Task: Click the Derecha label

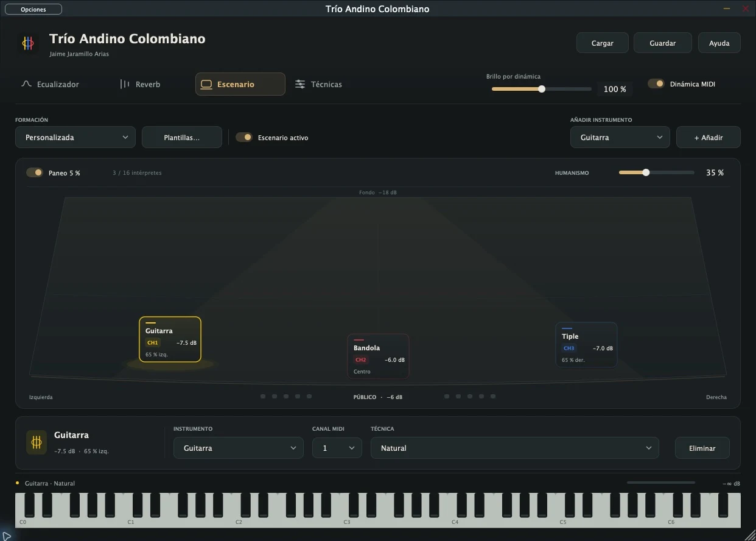Action: (716, 397)
